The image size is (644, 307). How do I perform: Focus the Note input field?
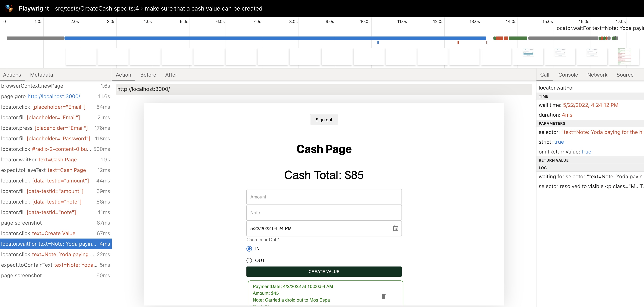pyautogui.click(x=324, y=213)
